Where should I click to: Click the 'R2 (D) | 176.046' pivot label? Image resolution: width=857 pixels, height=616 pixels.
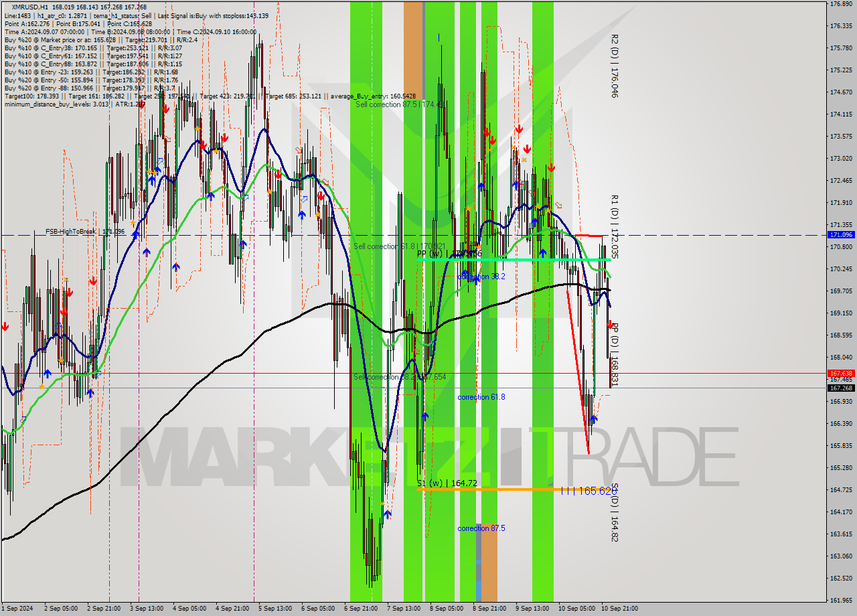614,66
